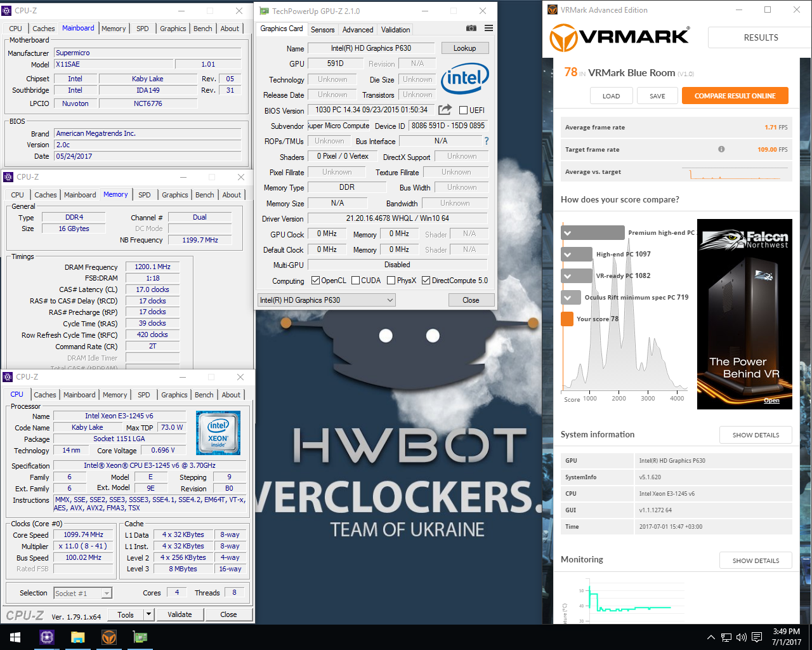This screenshot has width=812, height=650.
Task: Open the GPU-Z hamburger menu icon
Action: [x=488, y=29]
